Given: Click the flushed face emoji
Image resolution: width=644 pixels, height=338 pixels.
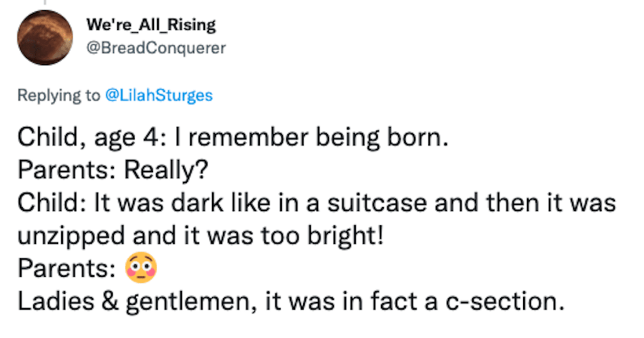Looking at the screenshot, I should (x=141, y=269).
